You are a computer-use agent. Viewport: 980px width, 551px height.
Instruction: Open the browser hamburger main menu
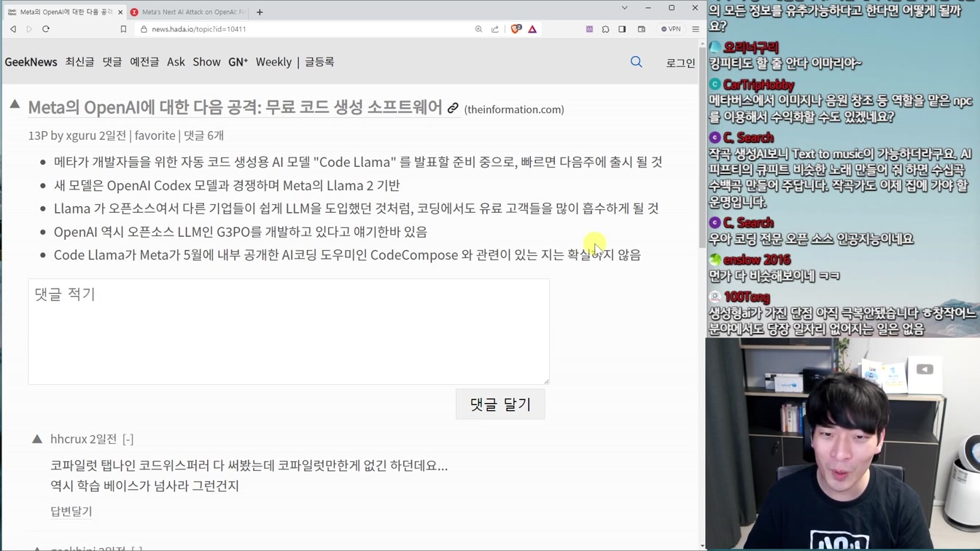click(696, 29)
